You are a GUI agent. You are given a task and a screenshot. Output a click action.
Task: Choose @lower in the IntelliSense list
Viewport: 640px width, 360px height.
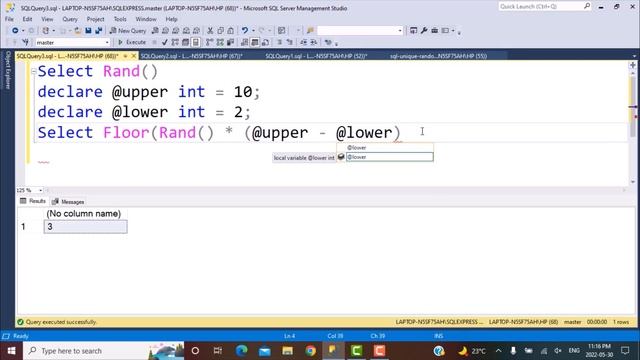(x=389, y=157)
